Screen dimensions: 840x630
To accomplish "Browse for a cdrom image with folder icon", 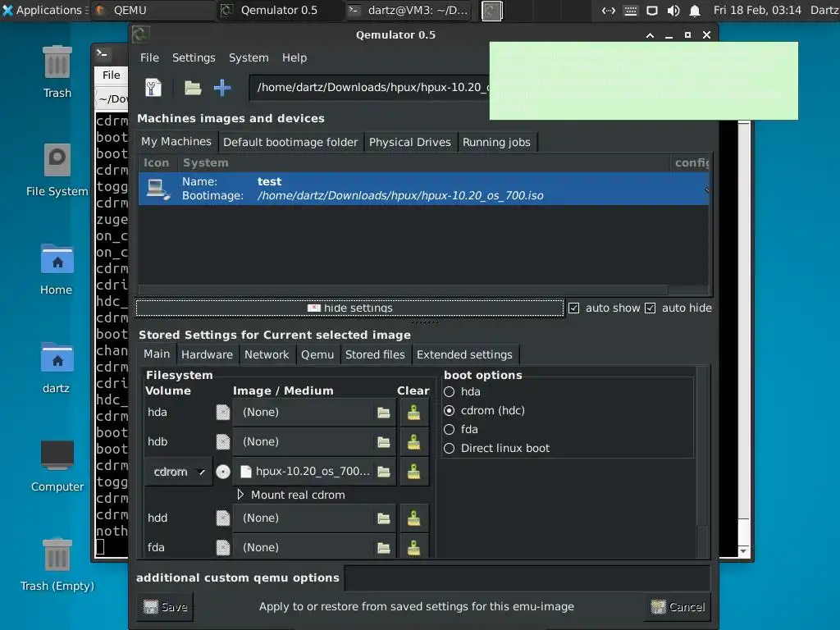I will 384,472.
